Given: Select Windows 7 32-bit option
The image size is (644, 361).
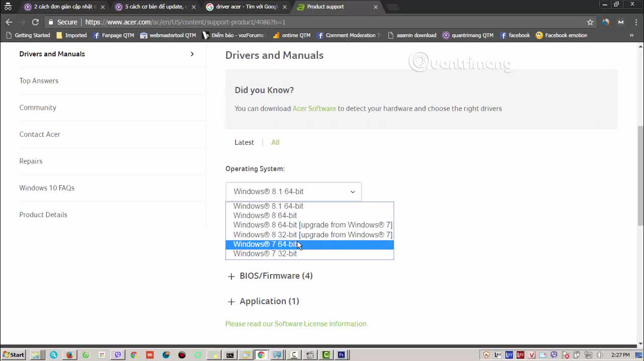Looking at the screenshot, I should (x=309, y=254).
